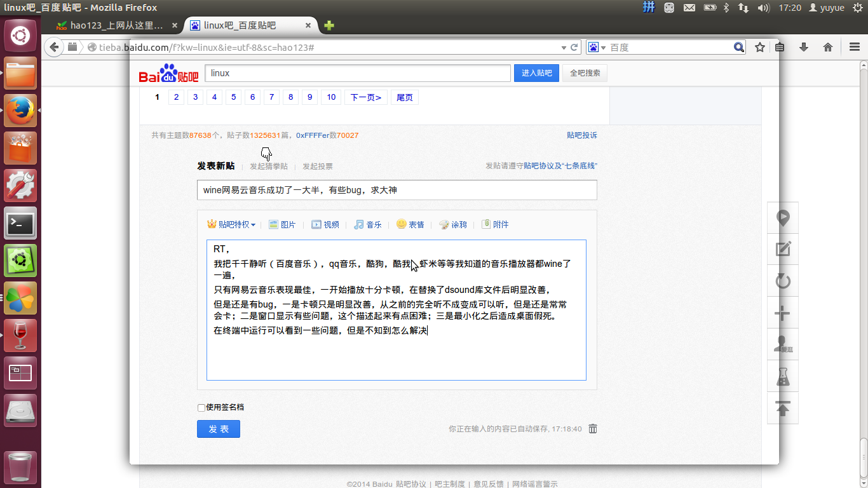This screenshot has width=868, height=488.
Task: Open the Ubuntu Dash home launcher
Action: [x=20, y=36]
